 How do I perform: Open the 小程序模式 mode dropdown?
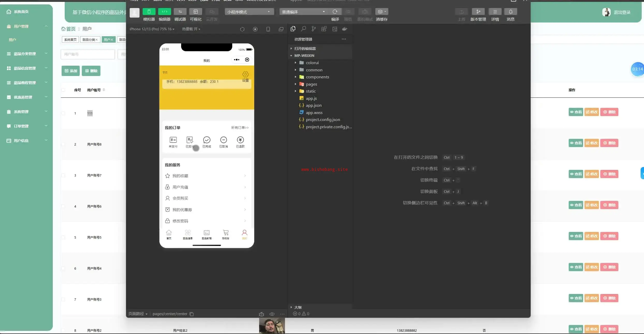tap(249, 12)
